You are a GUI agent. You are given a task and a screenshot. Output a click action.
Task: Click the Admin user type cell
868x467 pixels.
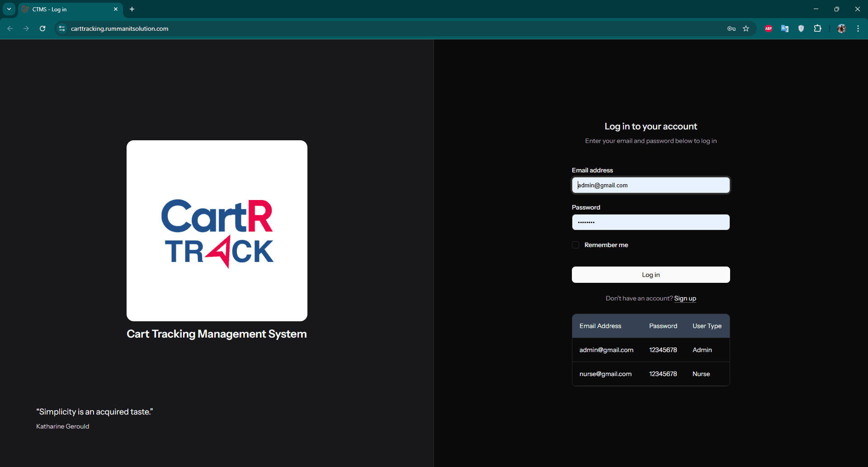pyautogui.click(x=702, y=350)
